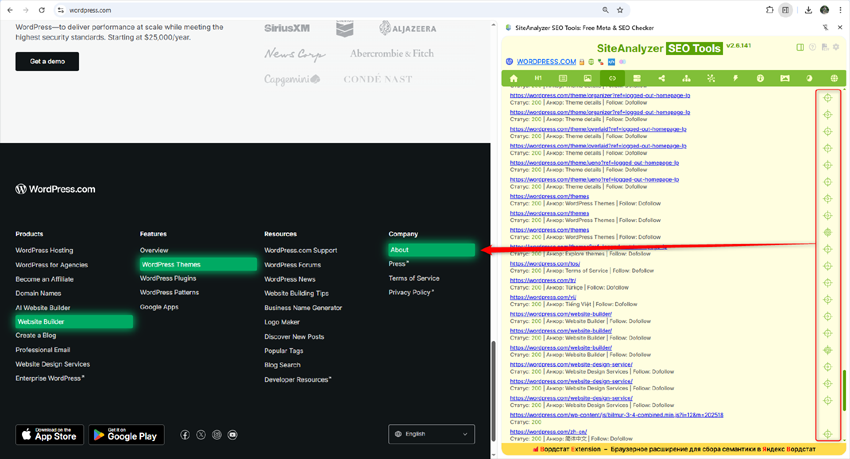
Task: Open the wordpress.com/zh-cn/ URL in list
Action: [548, 432]
